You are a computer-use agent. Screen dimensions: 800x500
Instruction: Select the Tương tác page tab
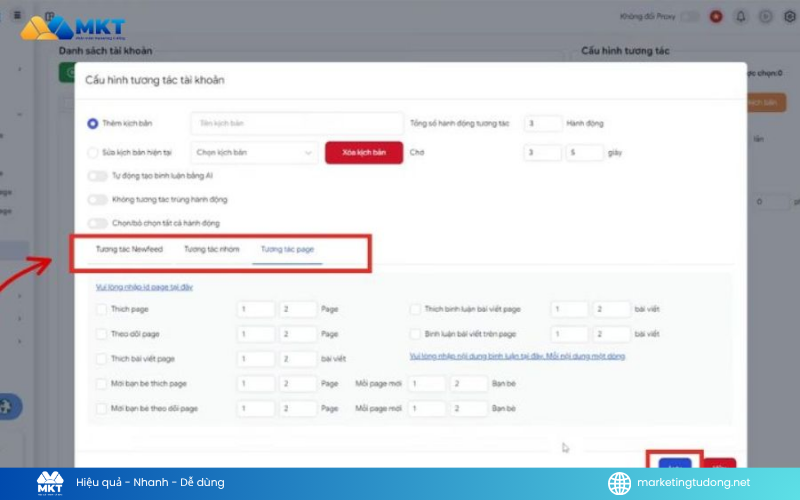pos(287,249)
